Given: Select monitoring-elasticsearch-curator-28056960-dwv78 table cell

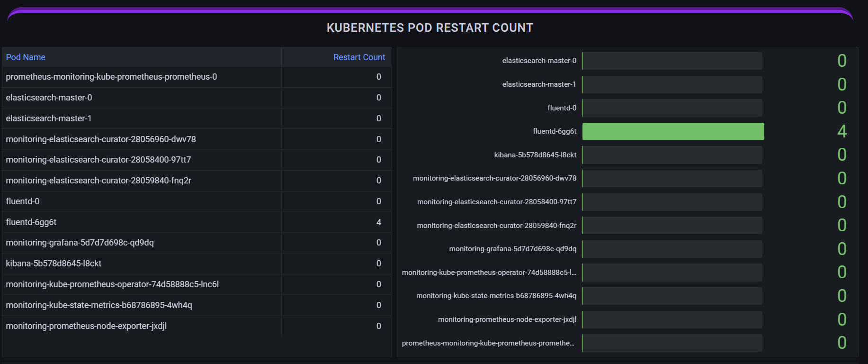Looking at the screenshot, I should (101, 139).
